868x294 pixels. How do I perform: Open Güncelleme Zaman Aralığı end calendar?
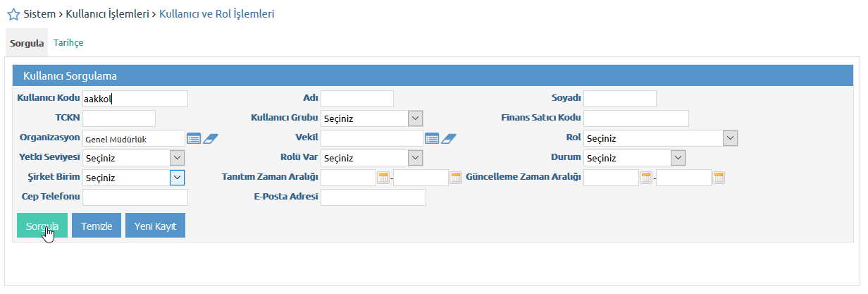718,178
